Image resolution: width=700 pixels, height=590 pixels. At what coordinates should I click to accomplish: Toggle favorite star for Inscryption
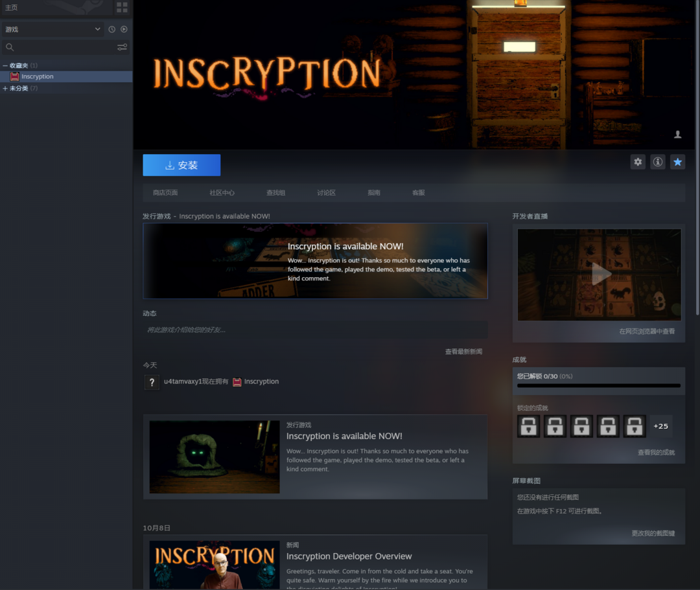pos(677,162)
